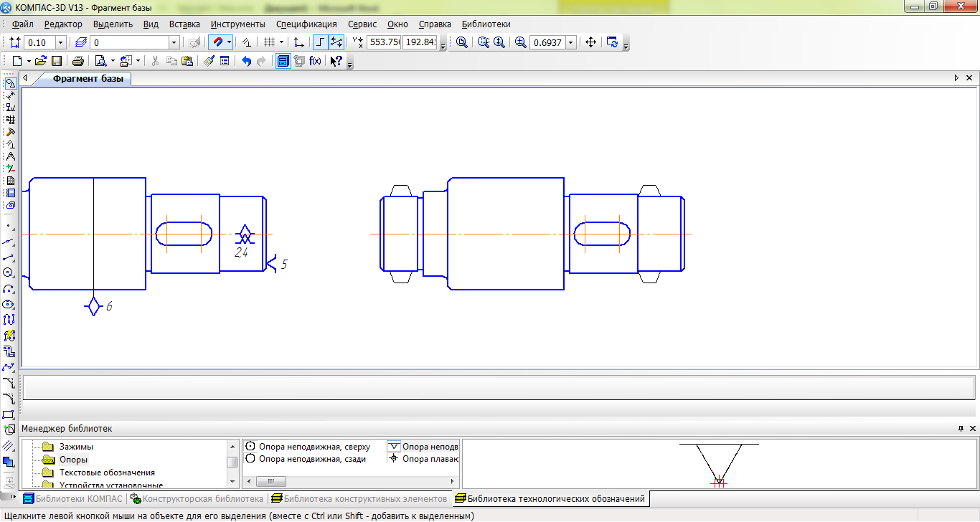
Task: Click the zoom in magnifier with plus
Action: pos(520,42)
